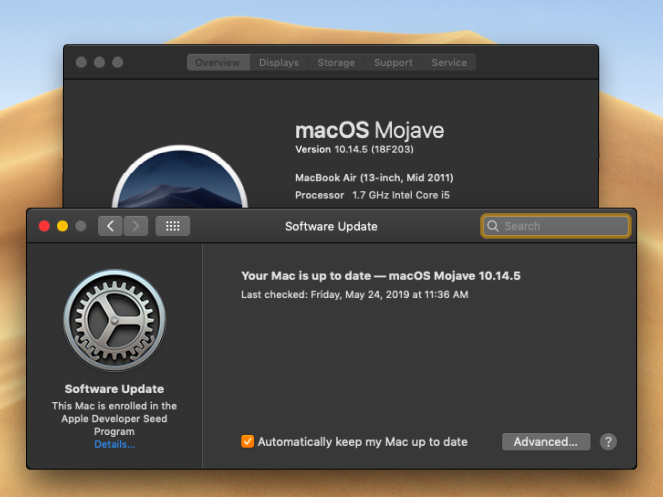Click the Software Update gear icon
663x497 pixels.
[115, 321]
